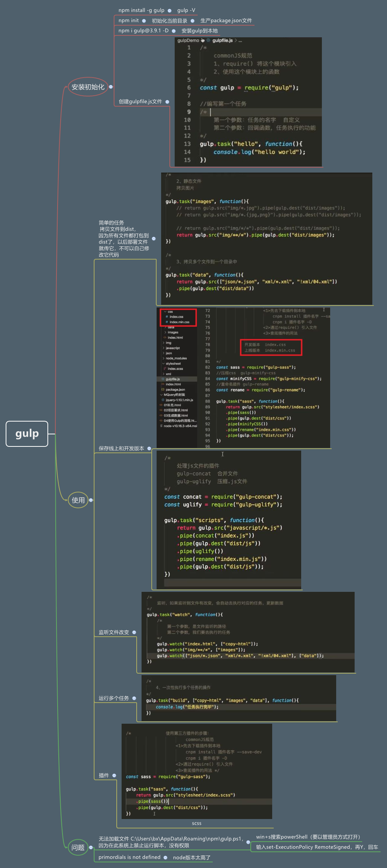
Task: Click jquery-1.10.1.min.js in the screenshot file tree
Action: coord(179,400)
